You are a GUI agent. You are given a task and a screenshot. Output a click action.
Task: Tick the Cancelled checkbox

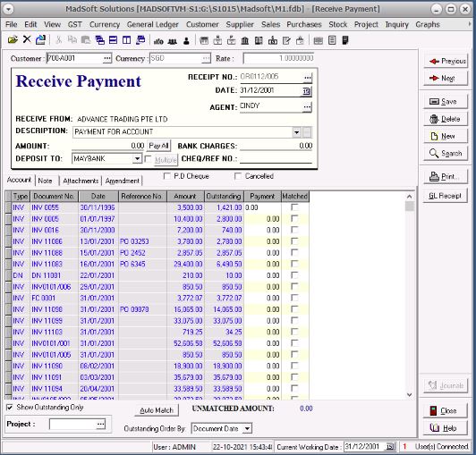[x=238, y=176]
